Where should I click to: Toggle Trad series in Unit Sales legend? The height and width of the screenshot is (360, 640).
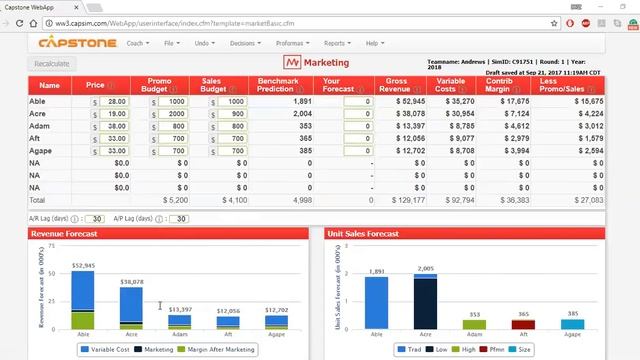click(x=409, y=349)
